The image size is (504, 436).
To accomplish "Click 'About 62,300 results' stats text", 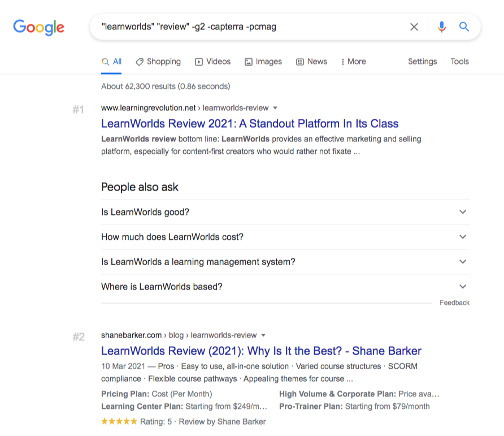I will pos(166,86).
